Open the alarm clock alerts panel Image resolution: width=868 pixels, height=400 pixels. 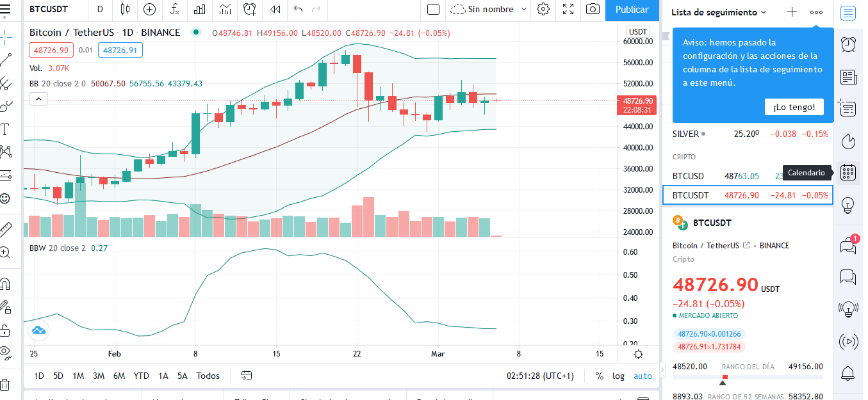[848, 44]
